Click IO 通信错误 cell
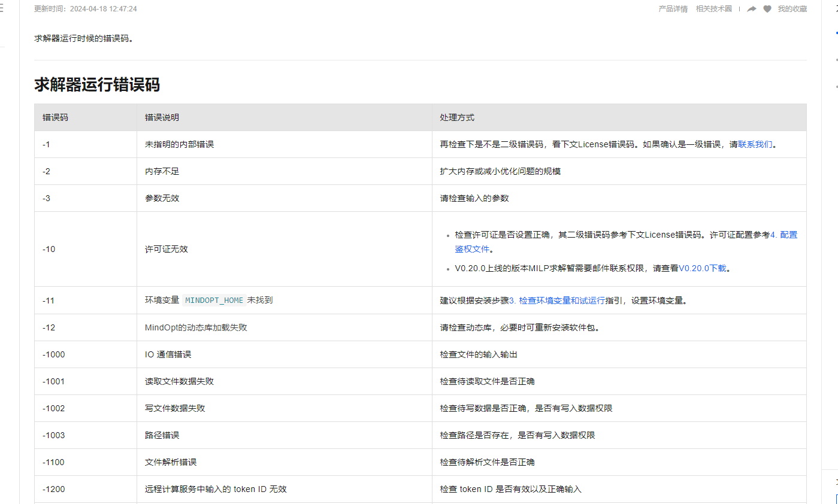The width and height of the screenshot is (838, 504). 285,354
